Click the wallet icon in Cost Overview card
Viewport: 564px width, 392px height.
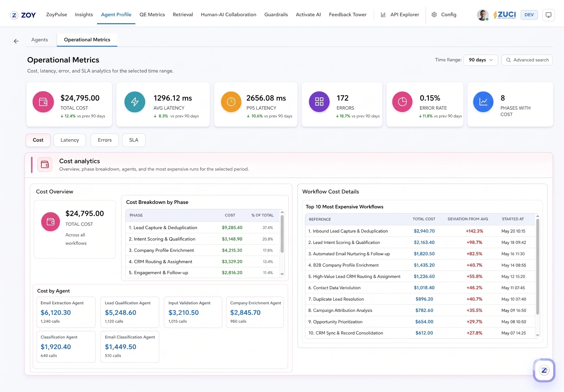coord(51,222)
